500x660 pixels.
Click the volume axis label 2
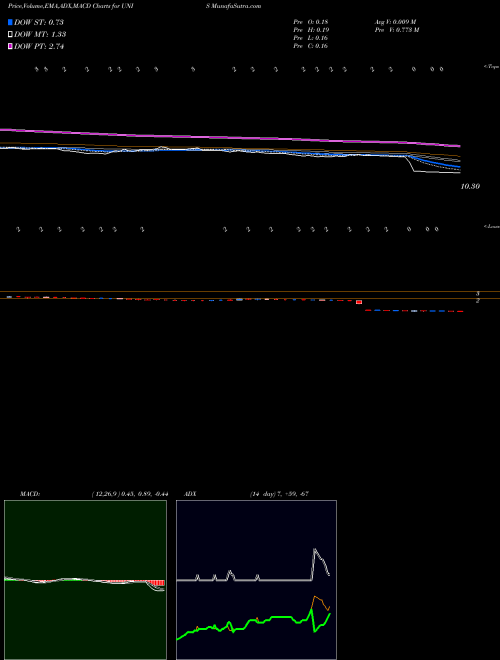coord(478,301)
